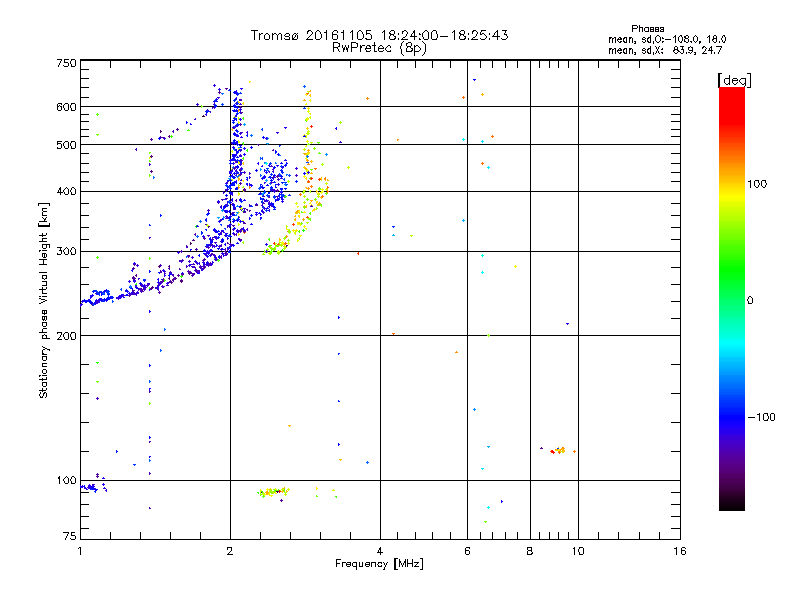Click y-axis tick label '600'
The image size is (800, 600).
[x=66, y=107]
